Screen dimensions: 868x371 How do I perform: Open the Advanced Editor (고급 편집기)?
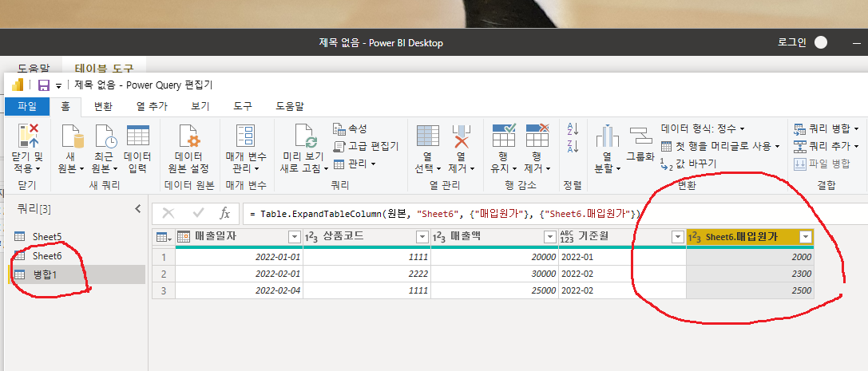[x=366, y=147]
